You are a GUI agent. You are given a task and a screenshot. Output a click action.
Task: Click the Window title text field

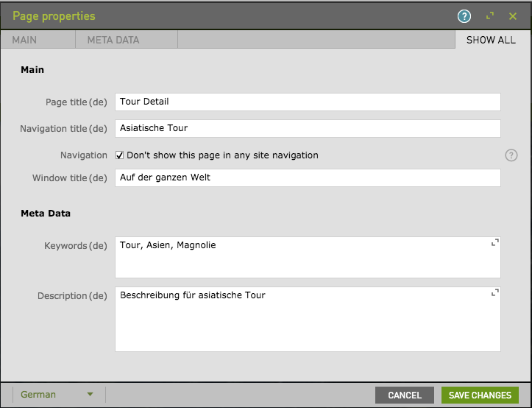308,177
